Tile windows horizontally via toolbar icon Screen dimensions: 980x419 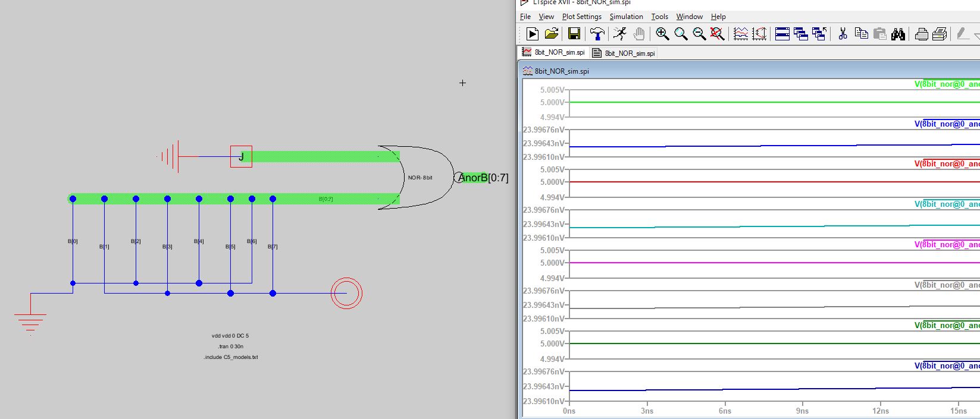pos(782,34)
